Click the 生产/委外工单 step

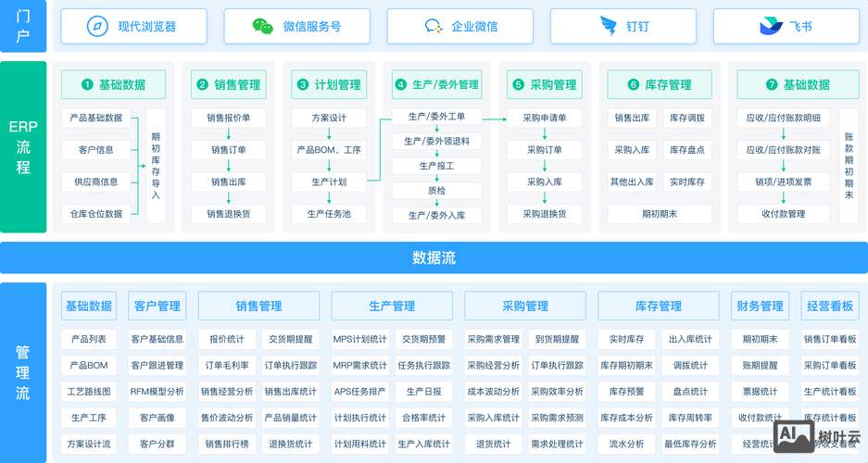(436, 117)
